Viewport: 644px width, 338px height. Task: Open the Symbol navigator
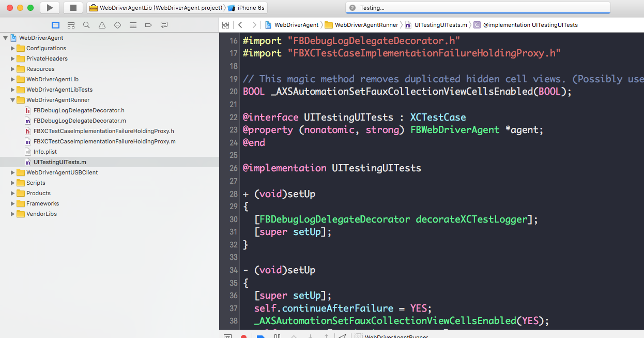[x=71, y=25]
